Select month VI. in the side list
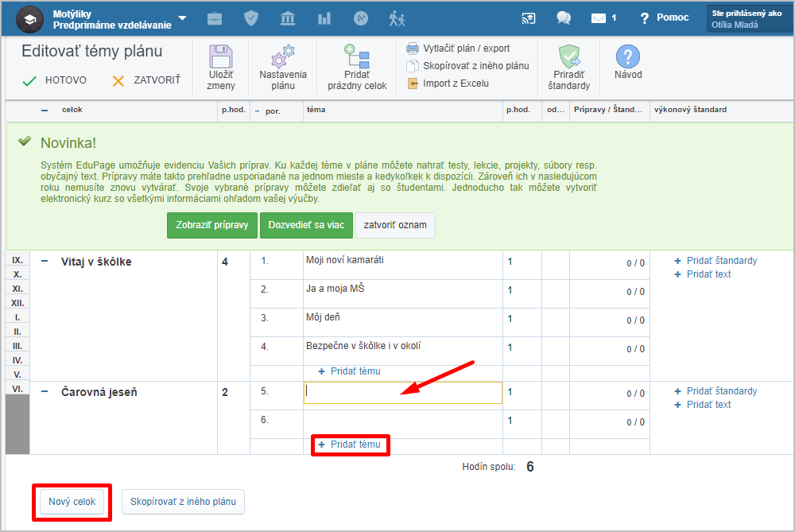 coord(17,389)
